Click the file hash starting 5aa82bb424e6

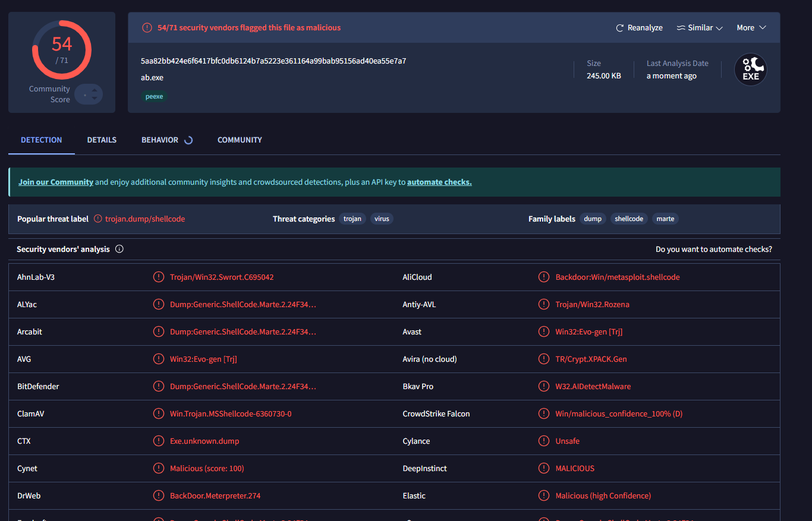click(273, 61)
